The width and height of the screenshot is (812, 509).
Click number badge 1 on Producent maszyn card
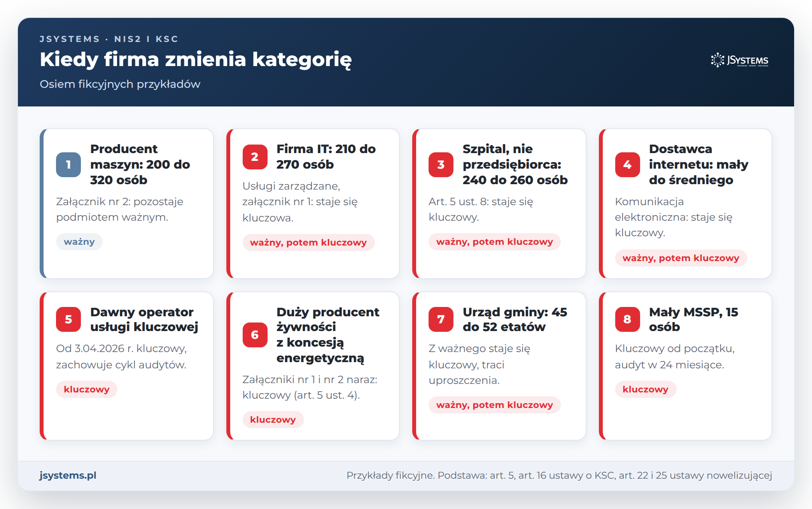pos(68,165)
